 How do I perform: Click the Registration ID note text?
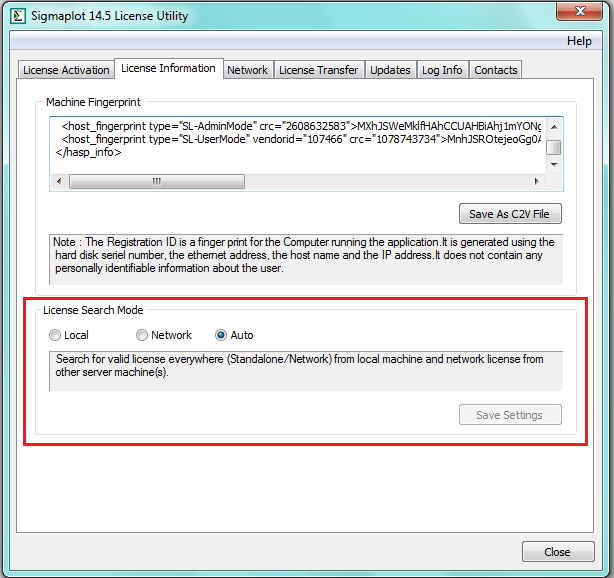click(x=304, y=255)
